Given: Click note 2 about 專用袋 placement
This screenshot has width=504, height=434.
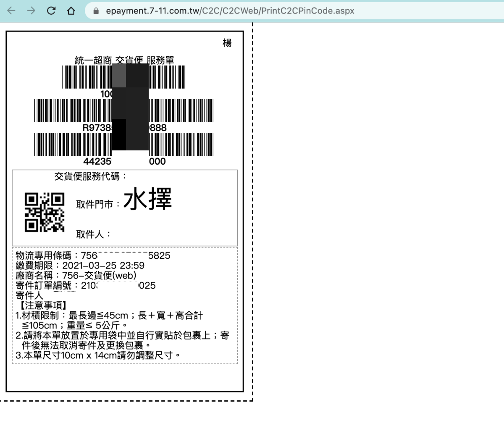Looking at the screenshot, I should (x=122, y=340).
